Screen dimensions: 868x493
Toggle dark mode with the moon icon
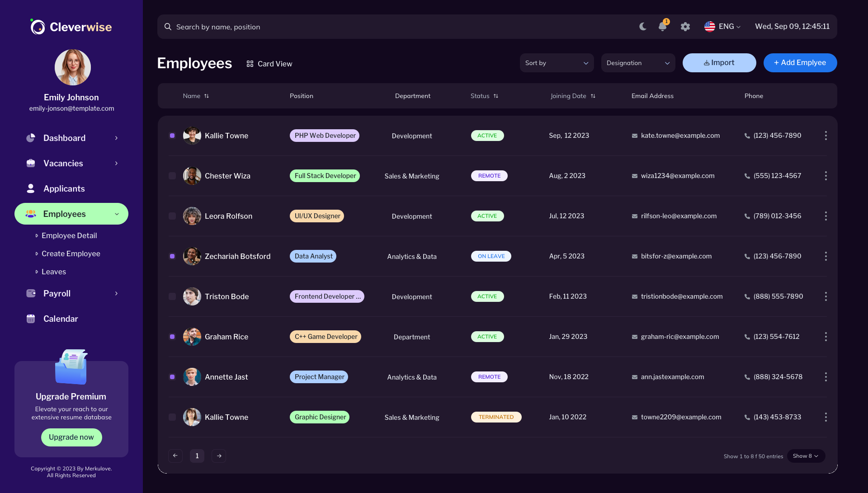[x=643, y=27]
